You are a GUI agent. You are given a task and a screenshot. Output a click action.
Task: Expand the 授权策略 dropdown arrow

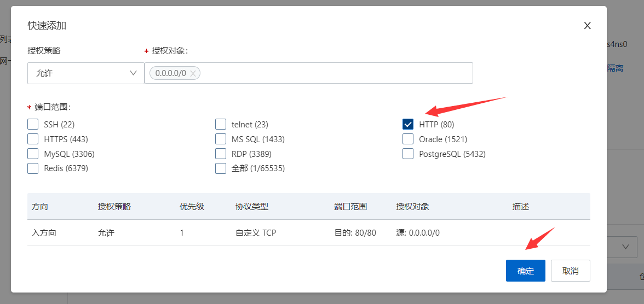pyautogui.click(x=133, y=73)
